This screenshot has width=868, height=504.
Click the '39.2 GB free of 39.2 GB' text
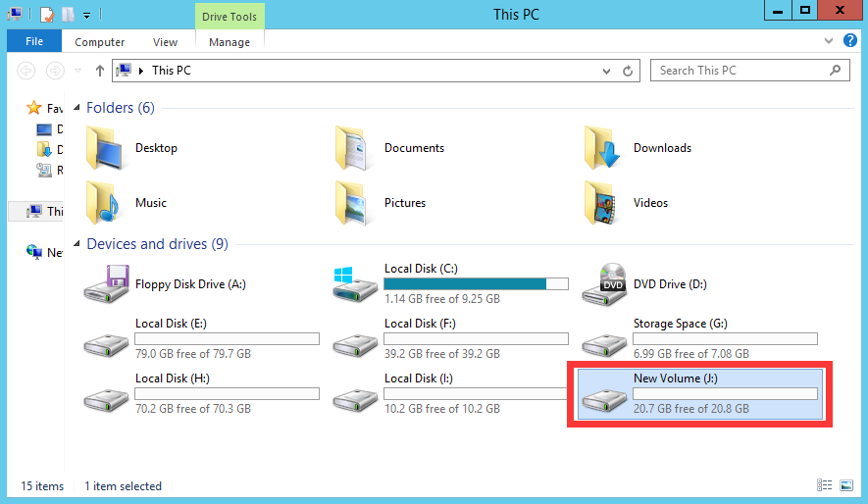[x=441, y=354]
